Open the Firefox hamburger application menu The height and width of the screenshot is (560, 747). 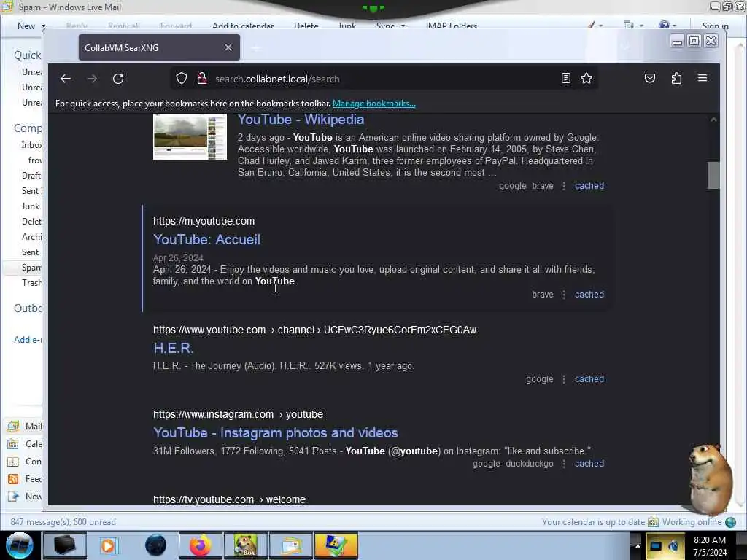pos(703,78)
